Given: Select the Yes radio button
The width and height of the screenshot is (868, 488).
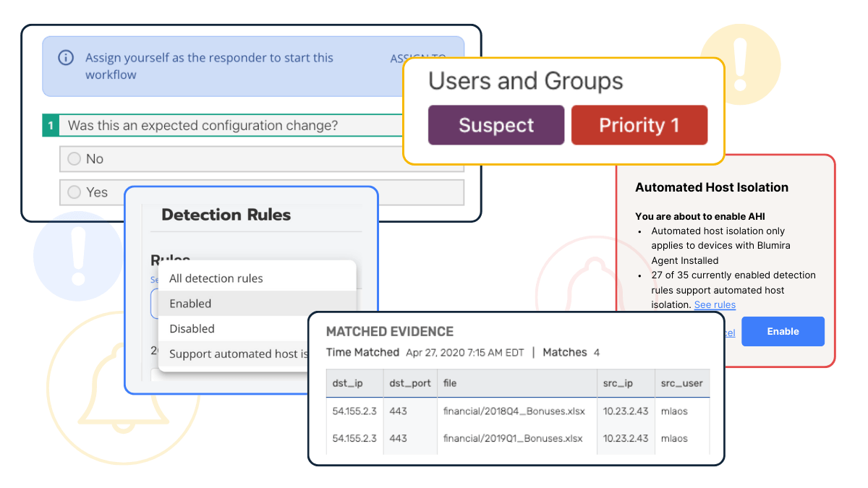Looking at the screenshot, I should pyautogui.click(x=74, y=192).
